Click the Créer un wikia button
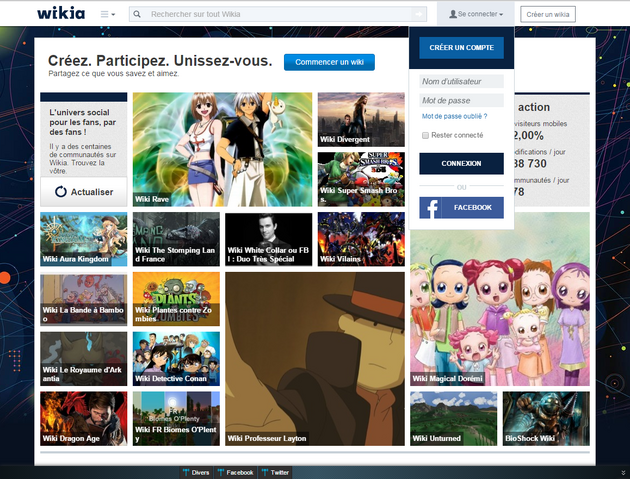Image resolution: width=630 pixels, height=479 pixels. (x=548, y=14)
